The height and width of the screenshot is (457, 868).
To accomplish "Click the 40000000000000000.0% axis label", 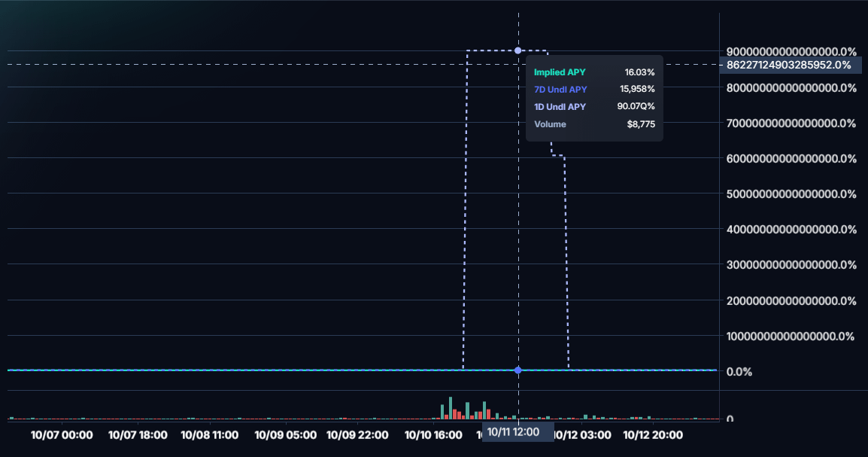I will [791, 230].
